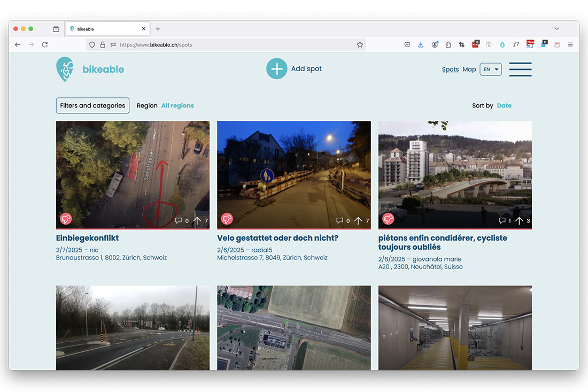This screenshot has height=392, width=588.
Task: Open the site permissions icon in the address bar
Action: pyautogui.click(x=113, y=44)
